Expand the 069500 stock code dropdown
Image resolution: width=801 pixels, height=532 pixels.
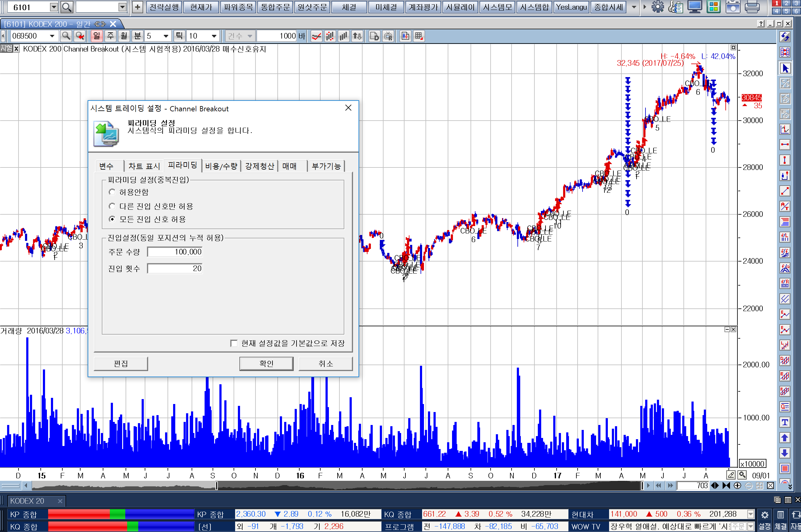[x=52, y=36]
